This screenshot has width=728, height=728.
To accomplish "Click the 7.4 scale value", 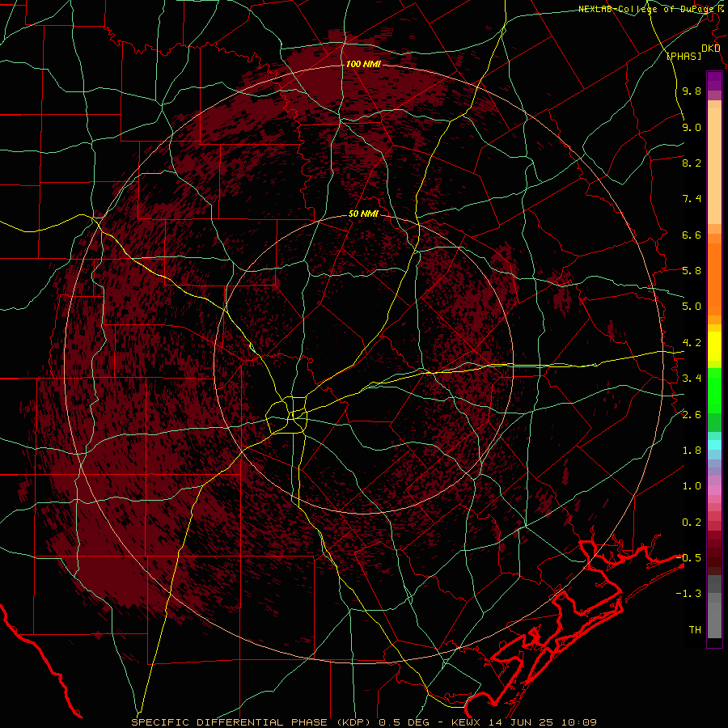I will [x=692, y=199].
